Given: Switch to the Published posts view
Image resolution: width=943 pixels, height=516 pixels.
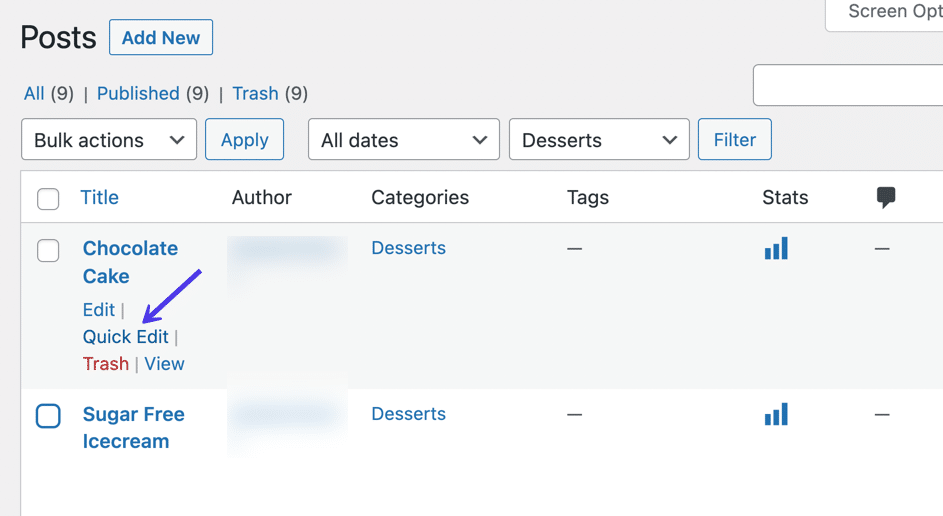Looking at the screenshot, I should tap(138, 93).
